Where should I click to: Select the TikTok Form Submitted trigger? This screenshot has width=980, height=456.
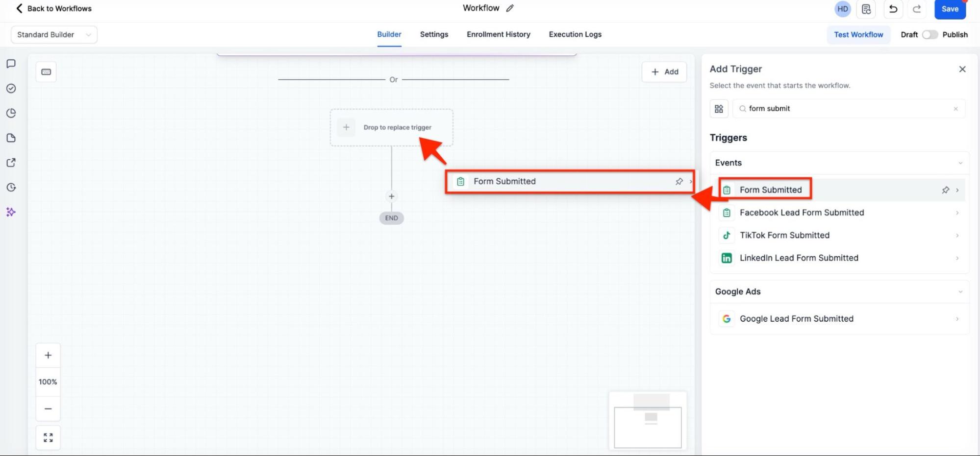pyautogui.click(x=784, y=235)
